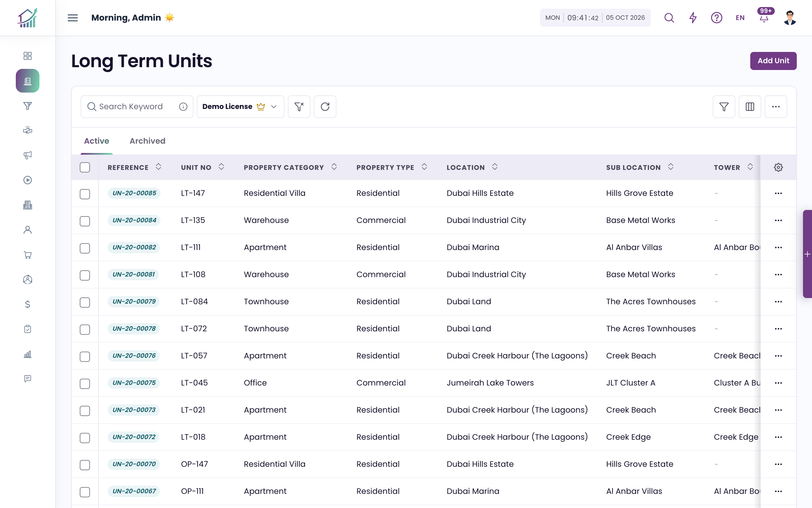Switch to the Archived tab

click(147, 141)
